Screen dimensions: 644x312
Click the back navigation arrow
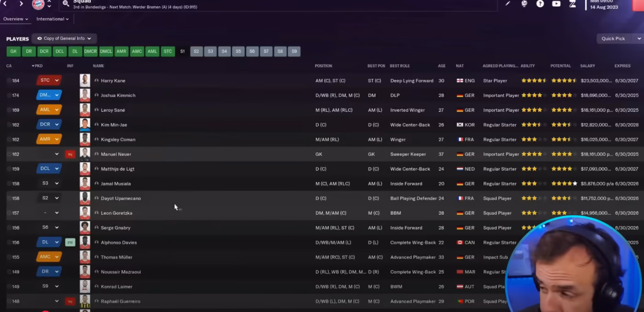[x=5, y=3]
